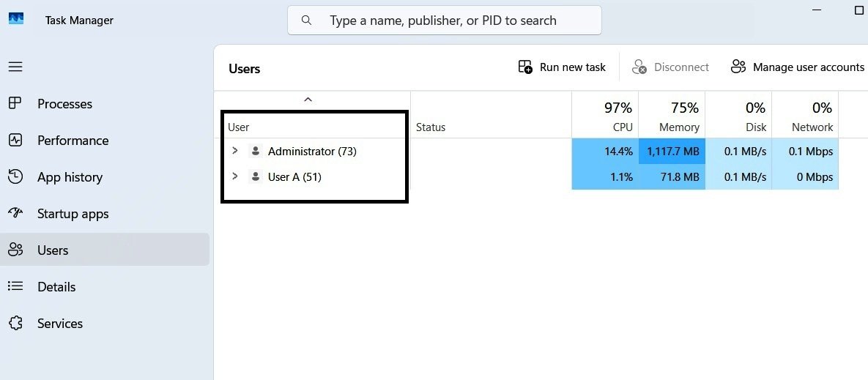The image size is (868, 380).
Task: Click the Performance sidebar icon
Action: (x=15, y=140)
